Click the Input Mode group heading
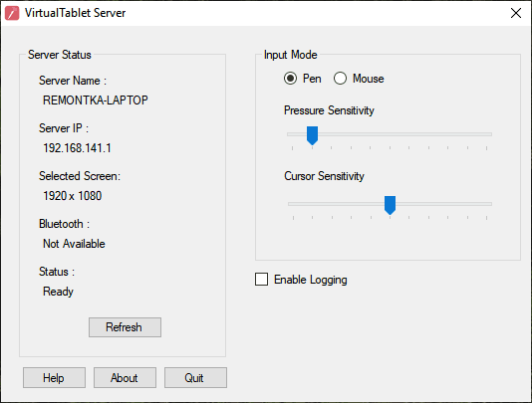This screenshot has height=403, width=532. click(291, 55)
